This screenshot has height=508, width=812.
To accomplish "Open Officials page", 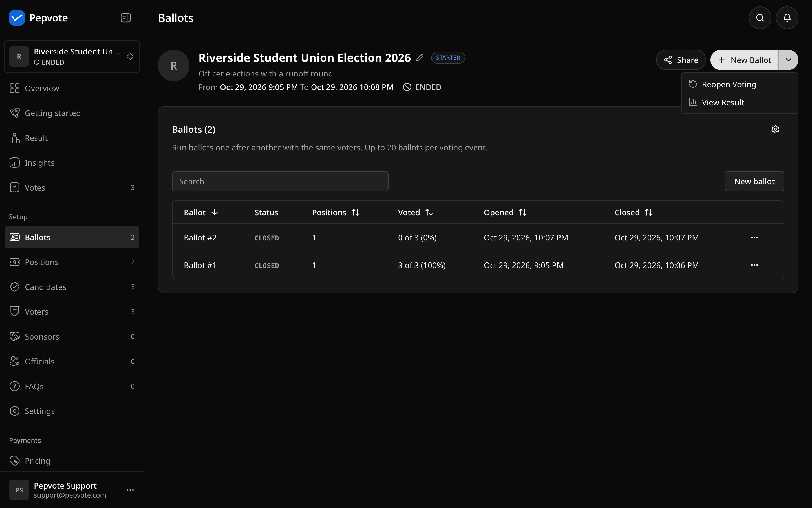I will (72, 362).
